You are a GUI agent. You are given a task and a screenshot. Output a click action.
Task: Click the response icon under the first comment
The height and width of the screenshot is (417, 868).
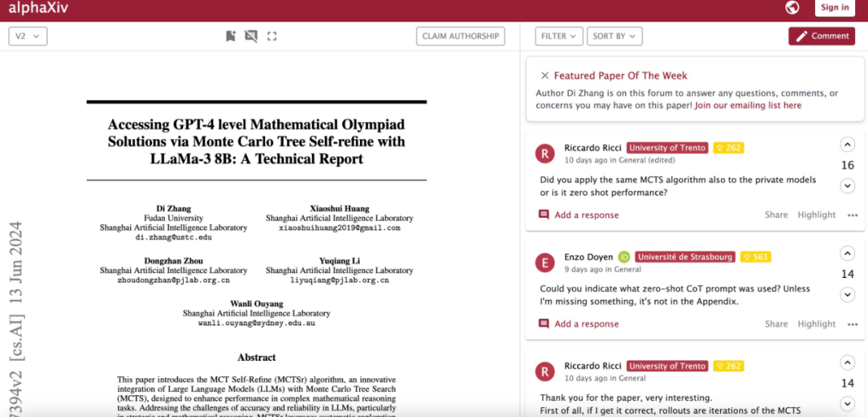click(x=543, y=215)
